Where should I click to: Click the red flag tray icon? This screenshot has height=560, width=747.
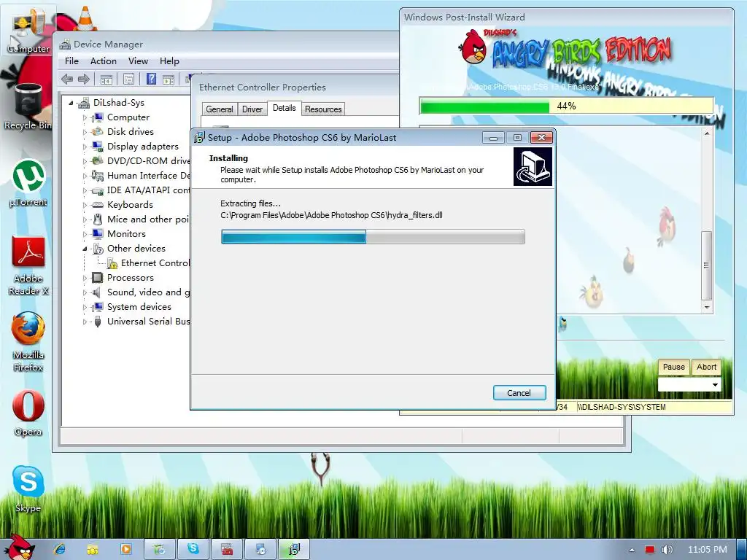[649, 550]
